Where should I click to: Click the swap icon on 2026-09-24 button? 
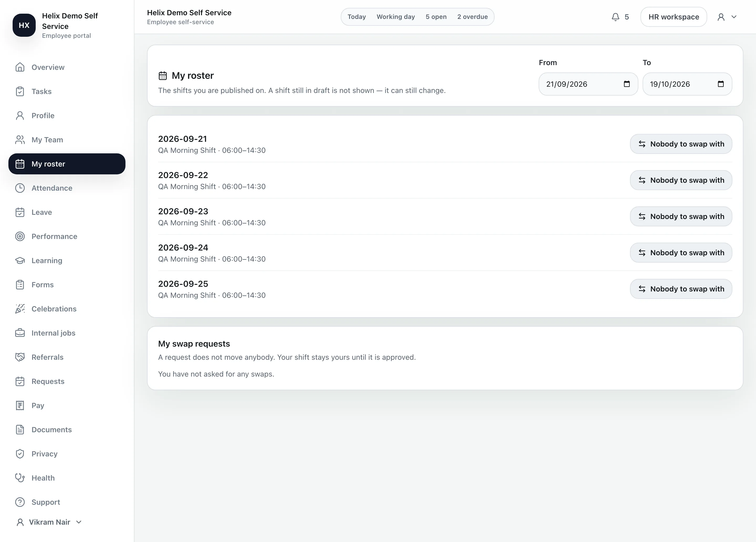click(642, 253)
